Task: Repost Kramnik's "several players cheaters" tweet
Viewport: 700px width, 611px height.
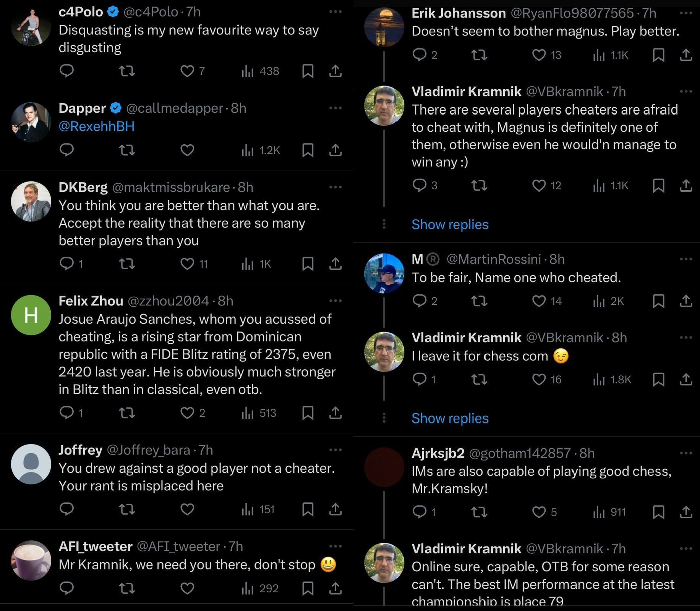Action: point(479,186)
